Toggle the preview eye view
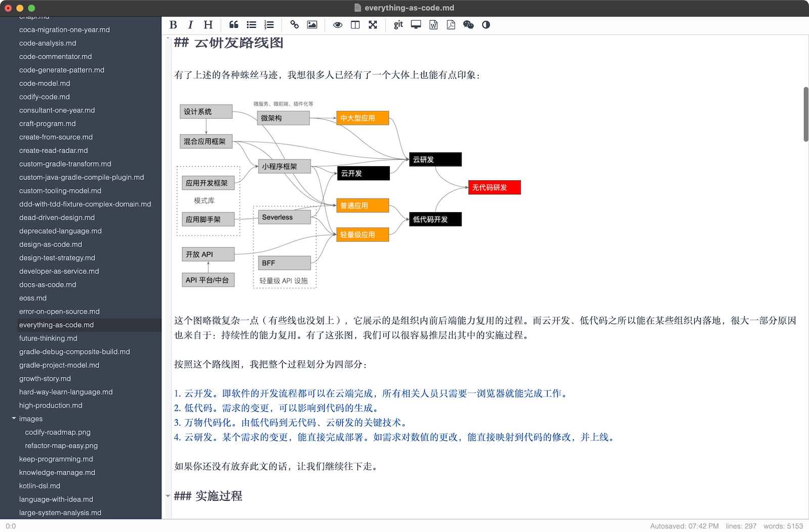Image resolution: width=809 pixels, height=532 pixels. [337, 24]
